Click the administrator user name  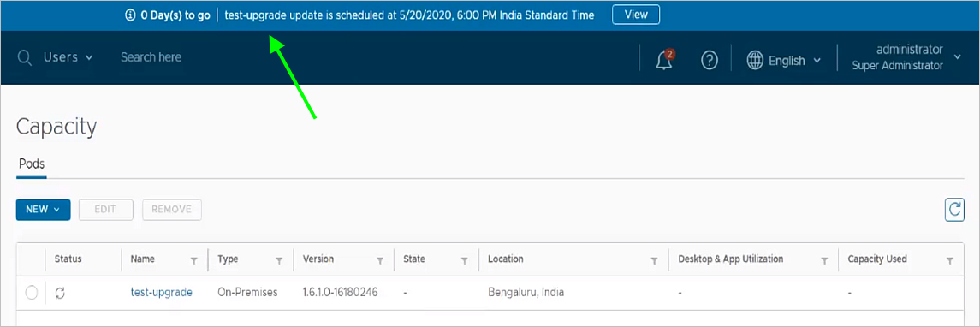tap(909, 50)
